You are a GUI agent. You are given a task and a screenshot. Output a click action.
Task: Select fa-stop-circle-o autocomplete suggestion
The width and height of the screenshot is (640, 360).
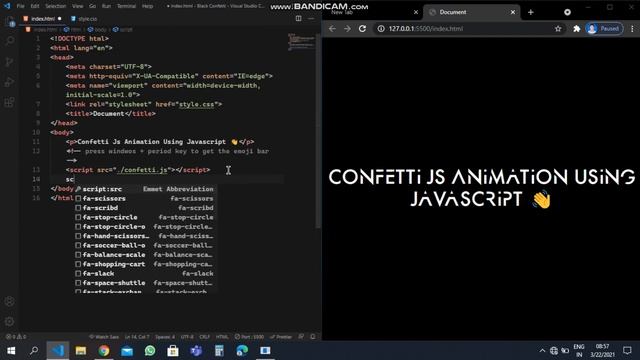coord(145,227)
